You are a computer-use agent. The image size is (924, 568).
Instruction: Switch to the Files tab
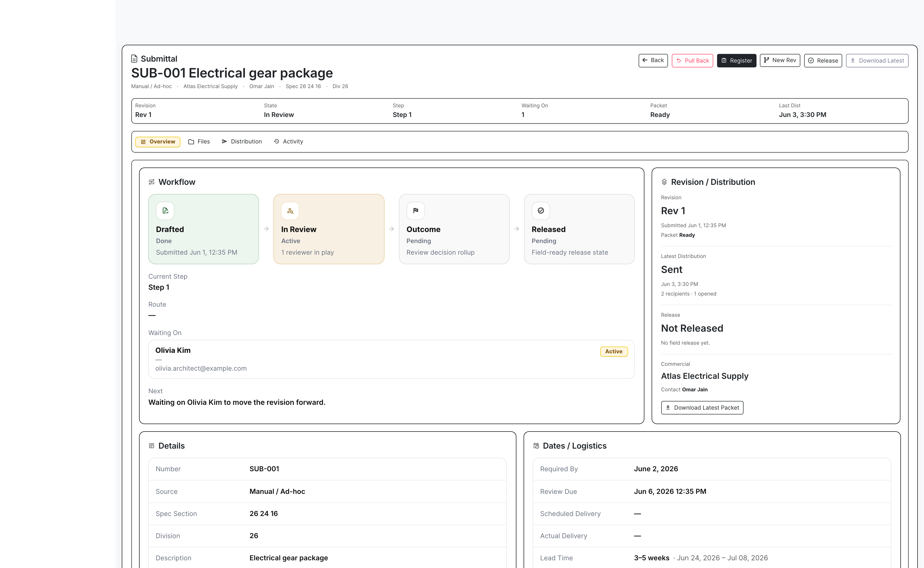199,142
